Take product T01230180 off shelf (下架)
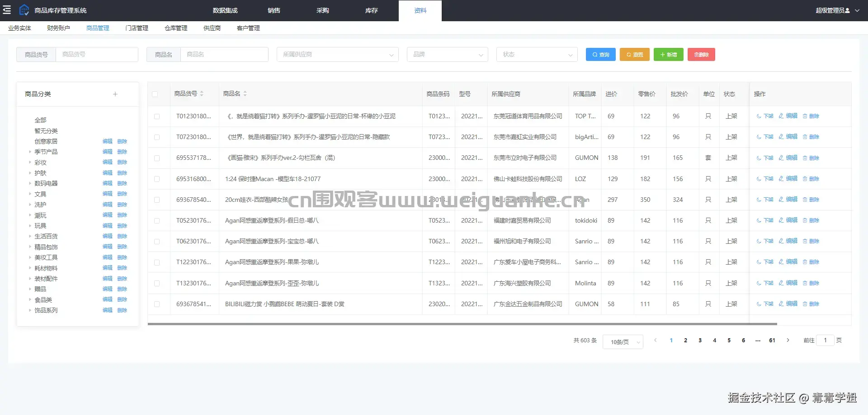868x415 pixels. pyautogui.click(x=765, y=116)
